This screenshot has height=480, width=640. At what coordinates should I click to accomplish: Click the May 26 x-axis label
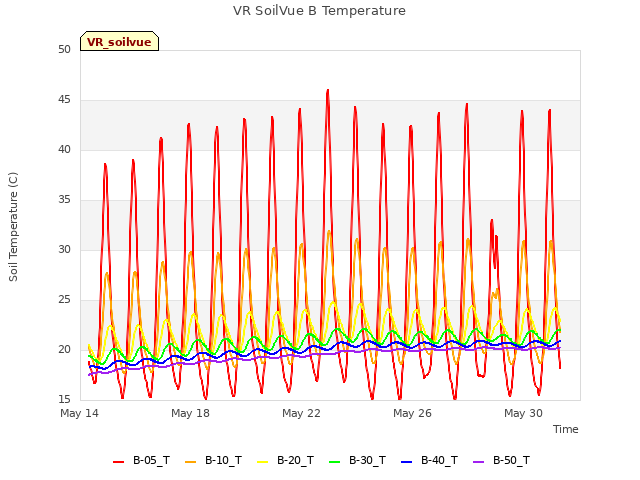(x=412, y=413)
